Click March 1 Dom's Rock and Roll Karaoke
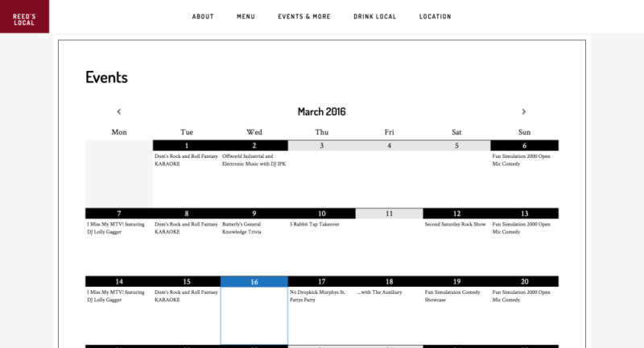Image resolution: width=644 pixels, height=348 pixels. (185, 159)
